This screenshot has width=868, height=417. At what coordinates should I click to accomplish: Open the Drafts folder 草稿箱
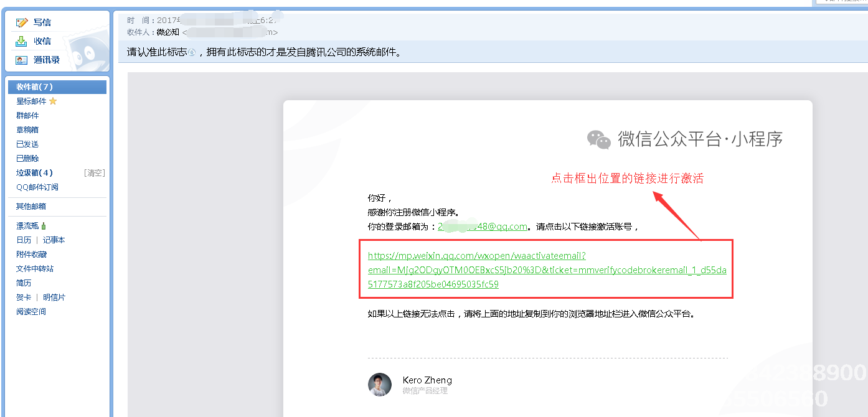(27, 130)
